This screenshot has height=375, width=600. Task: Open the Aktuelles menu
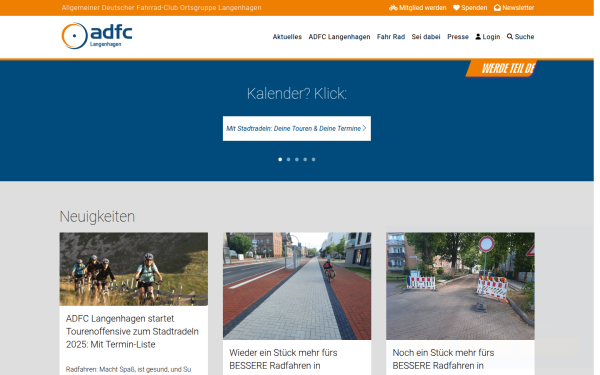point(287,37)
